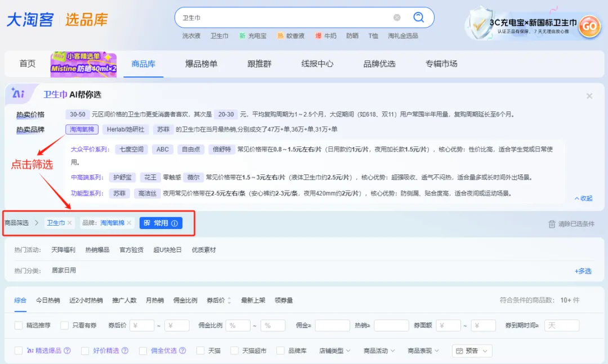Open the 线报中心 tab

317,64
